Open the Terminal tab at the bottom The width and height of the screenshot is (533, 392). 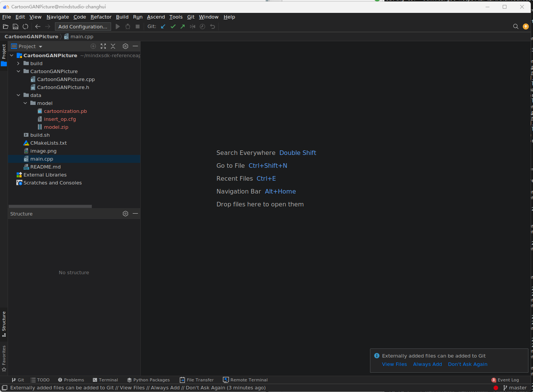105,380
